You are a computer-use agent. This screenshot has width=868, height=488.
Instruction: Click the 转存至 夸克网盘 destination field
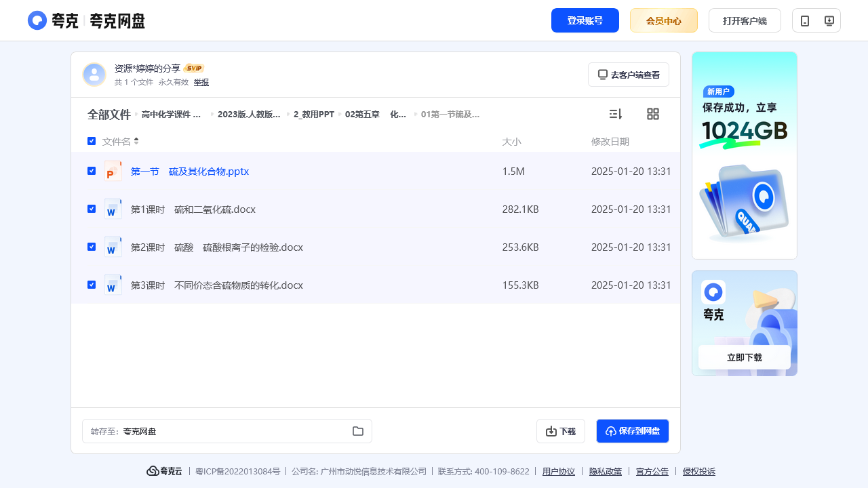[x=227, y=431]
